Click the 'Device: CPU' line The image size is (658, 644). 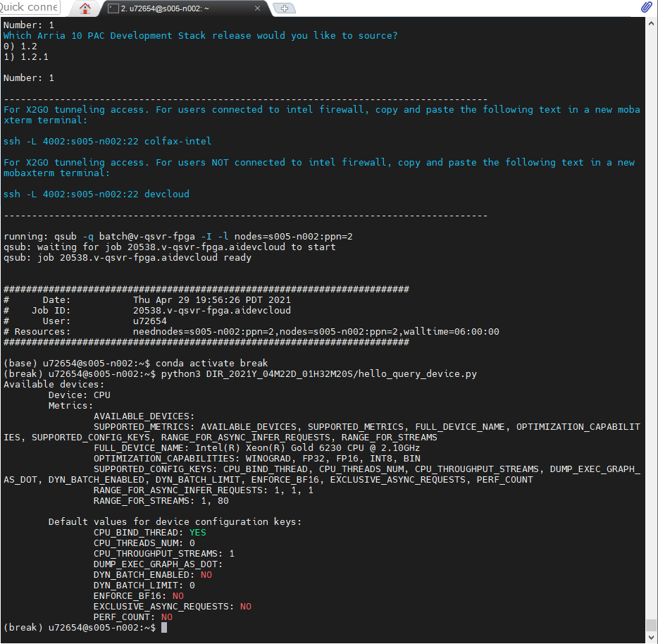pyautogui.click(x=80, y=395)
